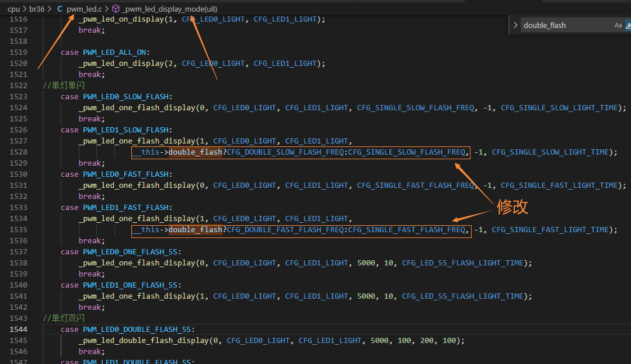Click the PWM_LED1_SLOW_FLASH case label
This screenshot has height=364, width=631.
click(125, 130)
